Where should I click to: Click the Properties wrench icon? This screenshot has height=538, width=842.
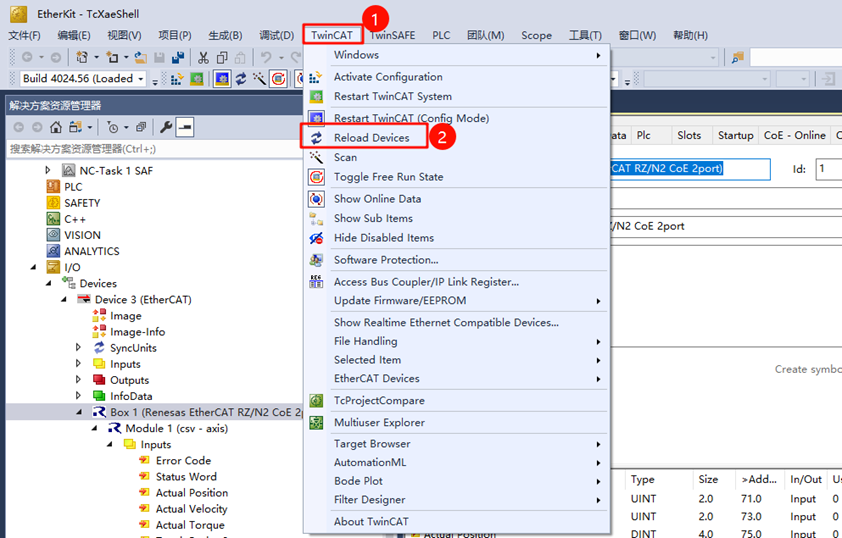(x=165, y=127)
